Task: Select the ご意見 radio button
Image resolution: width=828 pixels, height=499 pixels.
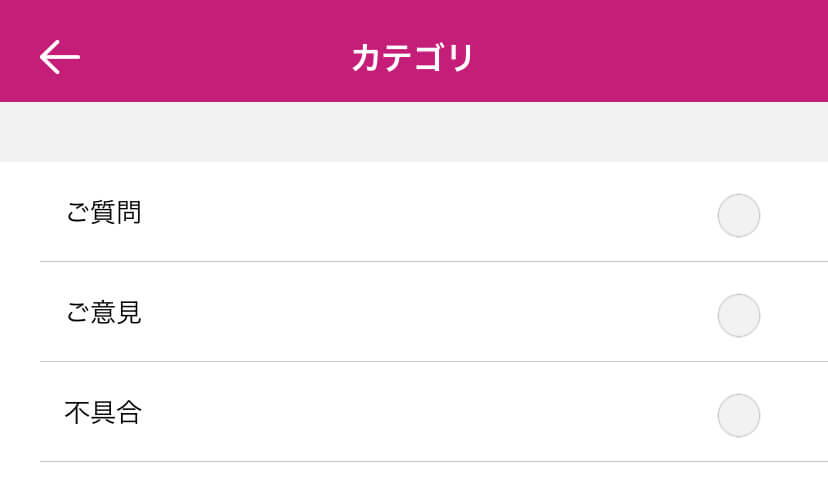Action: (739, 315)
